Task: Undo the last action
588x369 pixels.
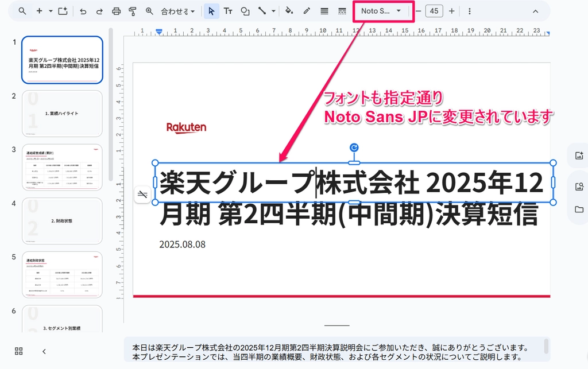Action: 83,11
